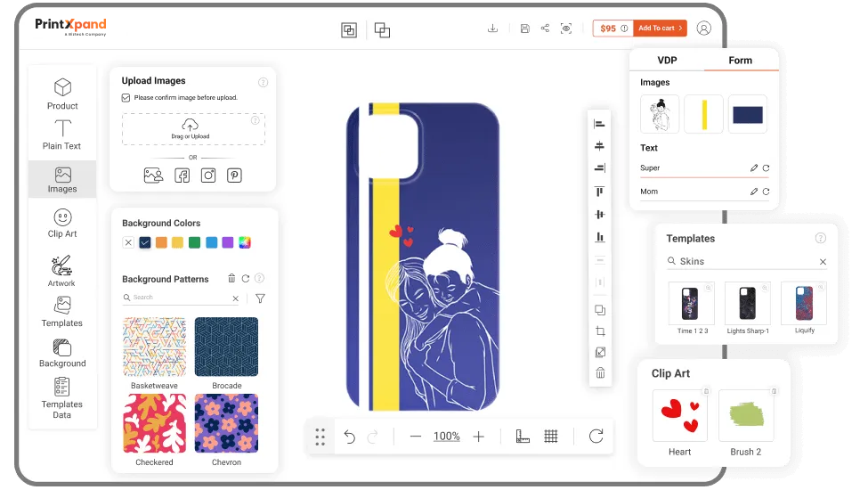Open the Artwork sidebar section
Image resolution: width=868 pixels, height=490 pixels.
point(61,271)
